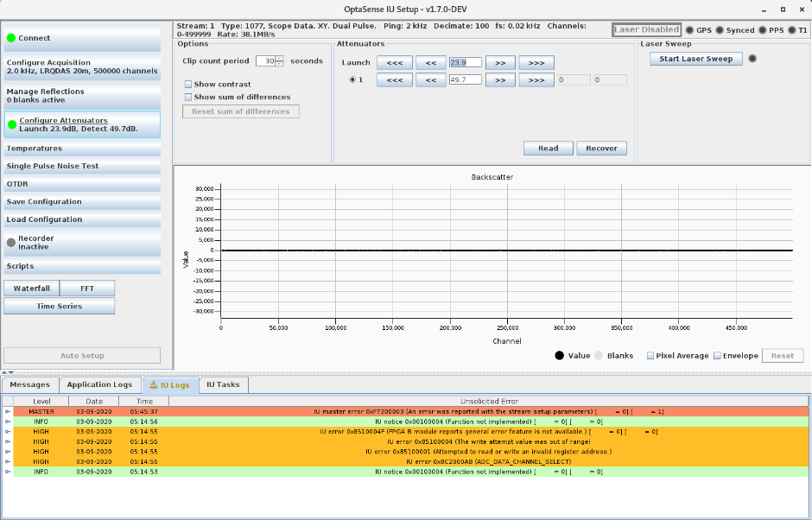Click the black Value legend marker
The height and width of the screenshot is (520, 812).
click(559, 356)
